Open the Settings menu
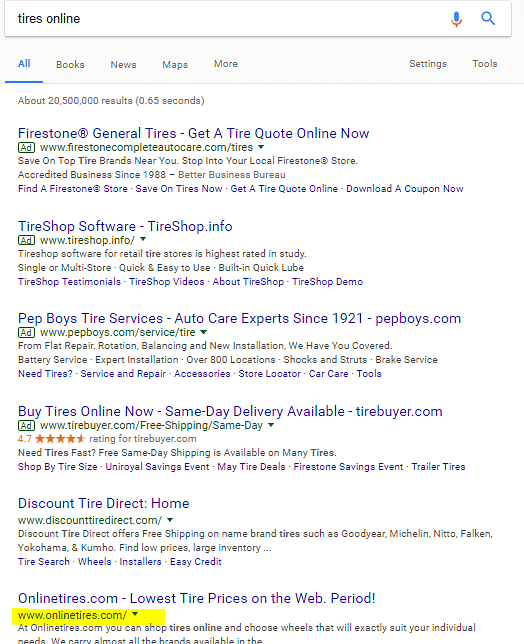Viewport: 524px width, 644px height. pyautogui.click(x=428, y=64)
